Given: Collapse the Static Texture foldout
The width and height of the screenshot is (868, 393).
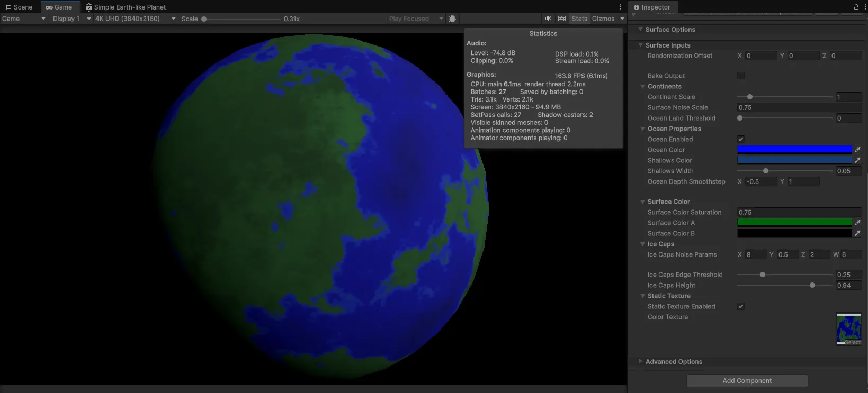Looking at the screenshot, I should 642,296.
